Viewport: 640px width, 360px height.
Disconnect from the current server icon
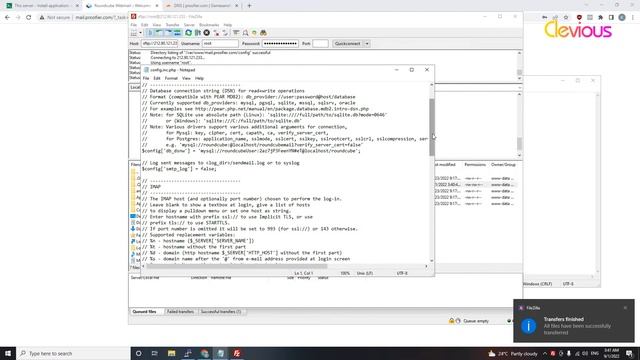[216, 33]
